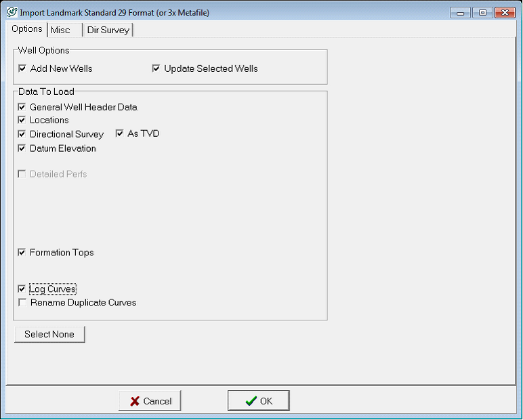The image size is (523, 420).
Task: Disable General Well Header Data loading
Action: click(22, 107)
